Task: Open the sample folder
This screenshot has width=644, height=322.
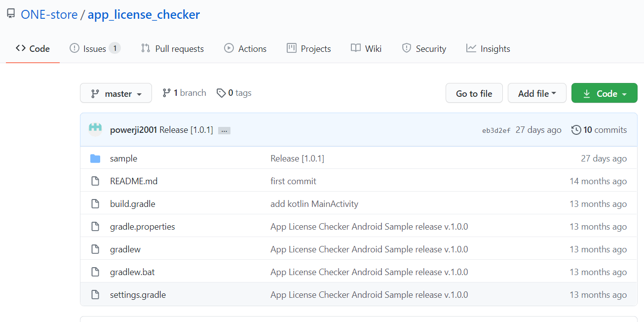Action: 123,159
